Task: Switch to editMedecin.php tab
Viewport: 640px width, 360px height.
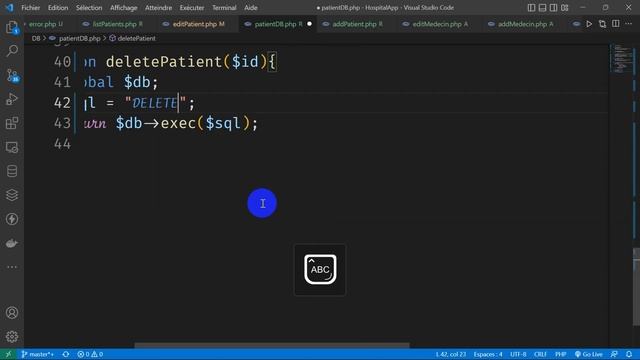Action: click(436, 24)
